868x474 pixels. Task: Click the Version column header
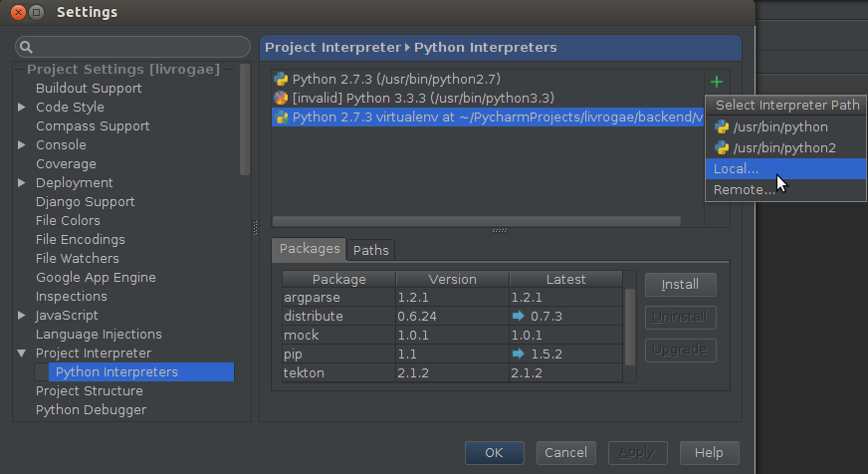click(452, 279)
